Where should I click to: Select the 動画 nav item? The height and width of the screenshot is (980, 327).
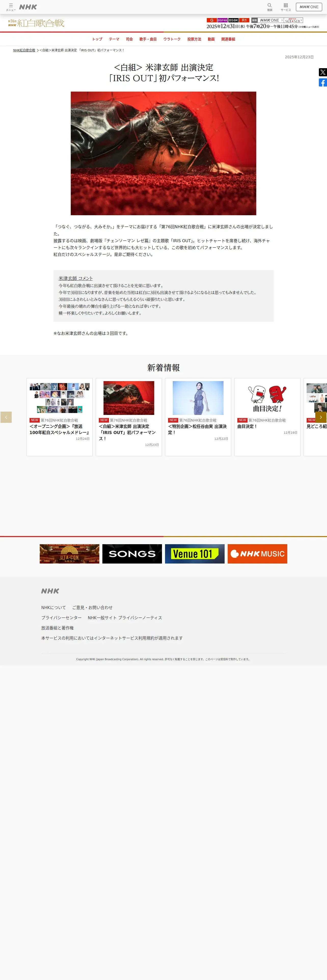click(211, 39)
